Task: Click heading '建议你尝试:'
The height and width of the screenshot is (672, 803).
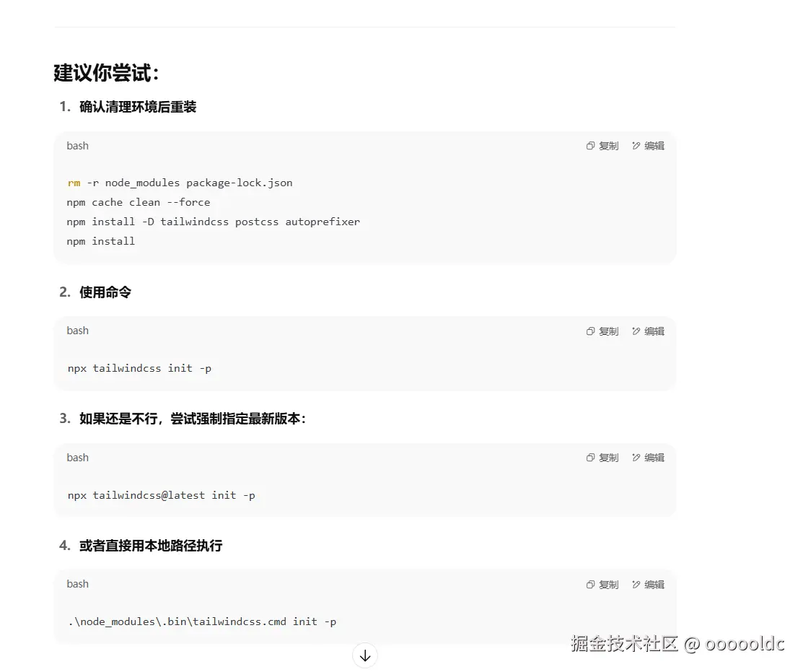Action: 106,73
